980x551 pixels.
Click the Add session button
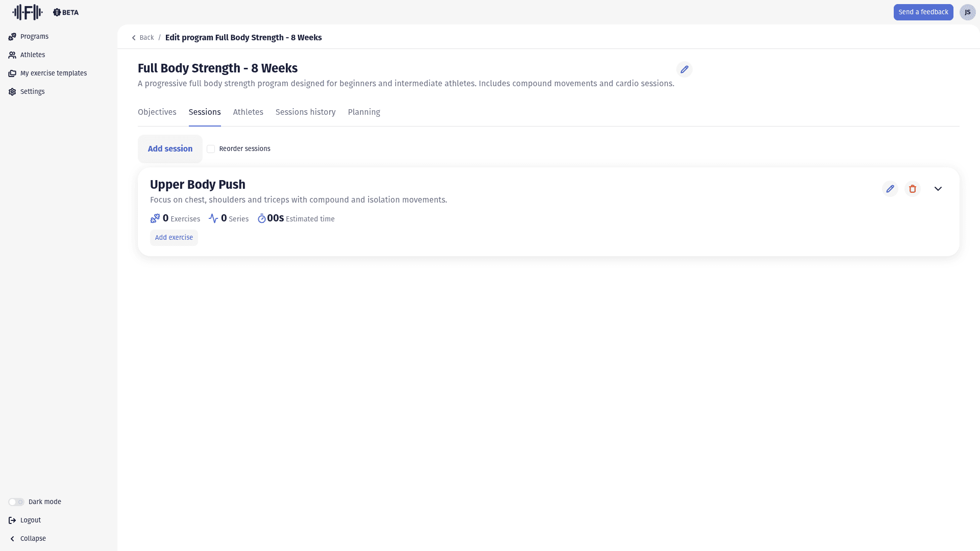(x=170, y=149)
